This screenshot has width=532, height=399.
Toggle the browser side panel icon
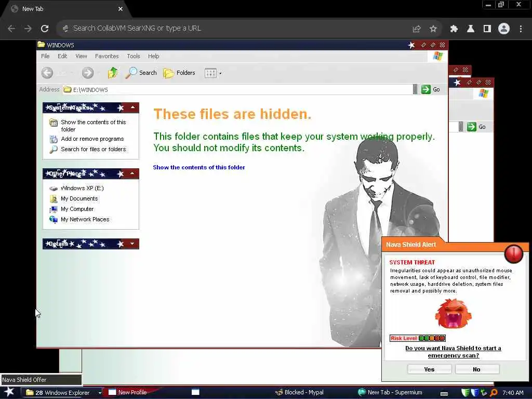[487, 29]
